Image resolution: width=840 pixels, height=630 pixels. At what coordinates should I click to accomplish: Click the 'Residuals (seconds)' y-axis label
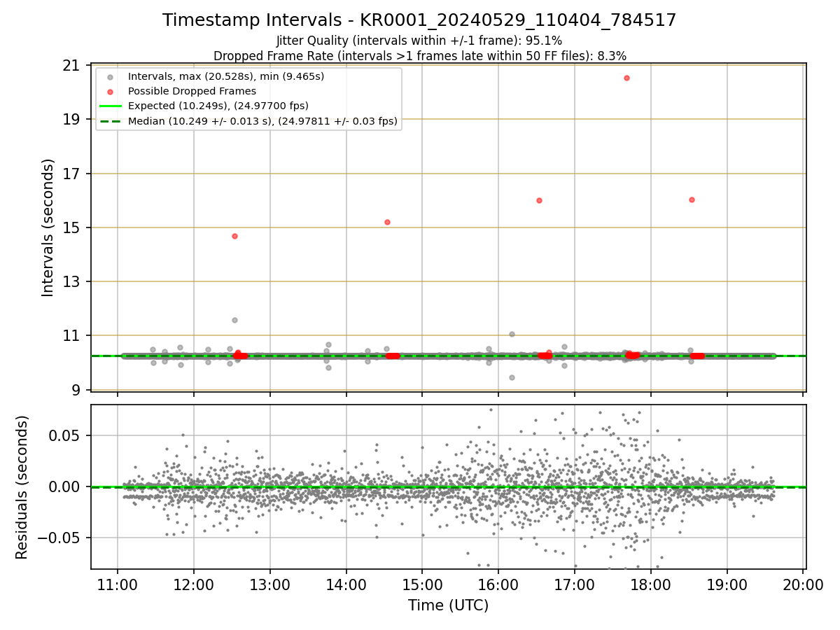(22, 487)
